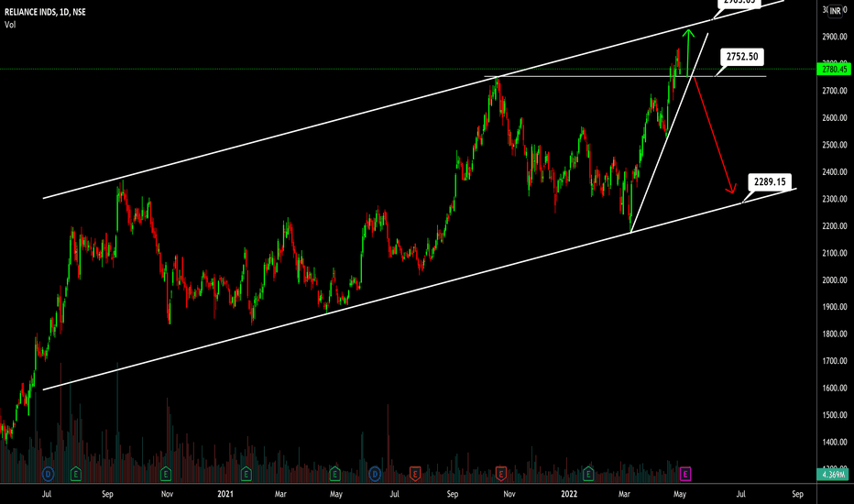Click the blue dividend marker near Jul 2020

pos(48,474)
